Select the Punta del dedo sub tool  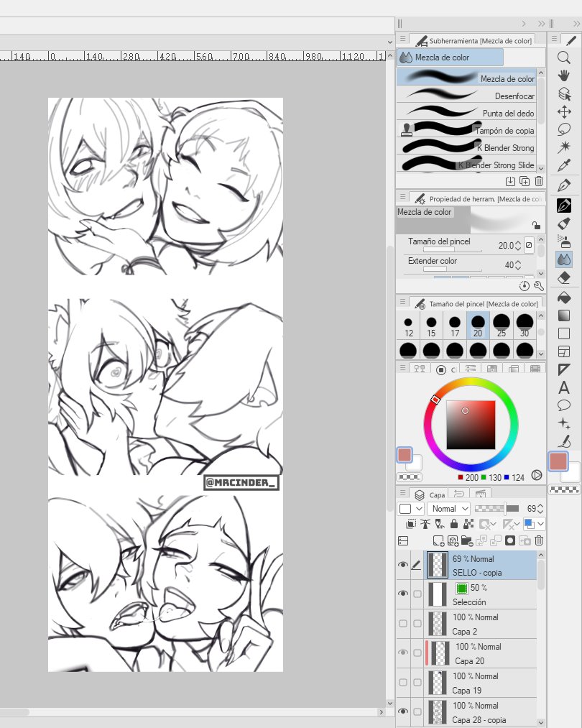click(466, 113)
